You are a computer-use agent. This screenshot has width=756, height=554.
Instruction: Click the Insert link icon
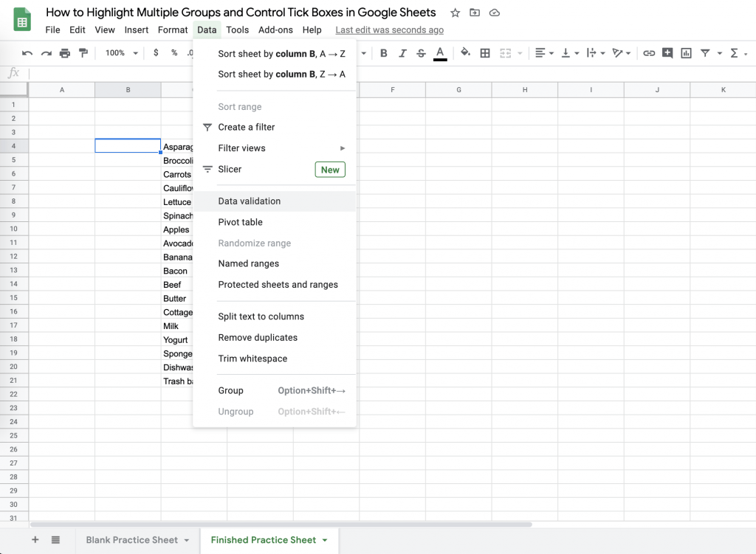tap(648, 52)
